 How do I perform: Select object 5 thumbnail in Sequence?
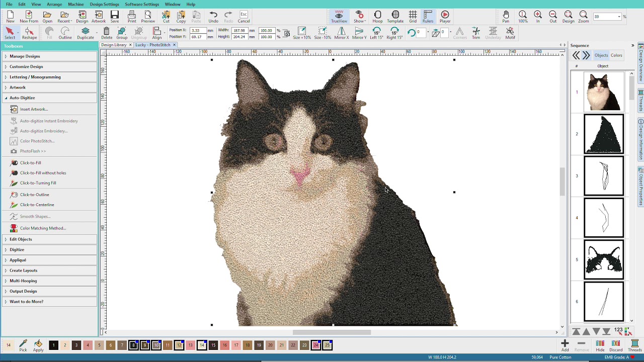603,259
